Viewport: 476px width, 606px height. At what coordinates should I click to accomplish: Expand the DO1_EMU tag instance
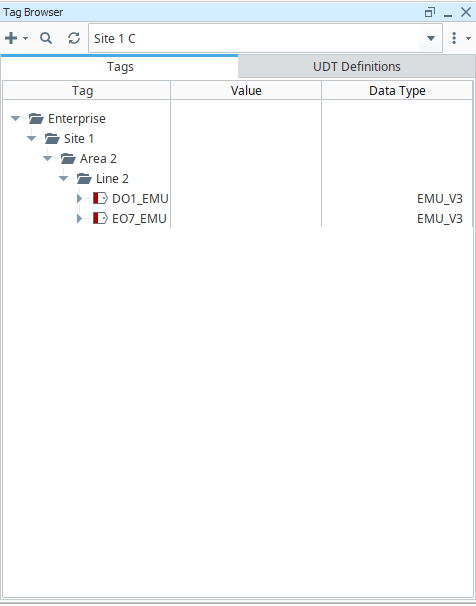point(79,198)
